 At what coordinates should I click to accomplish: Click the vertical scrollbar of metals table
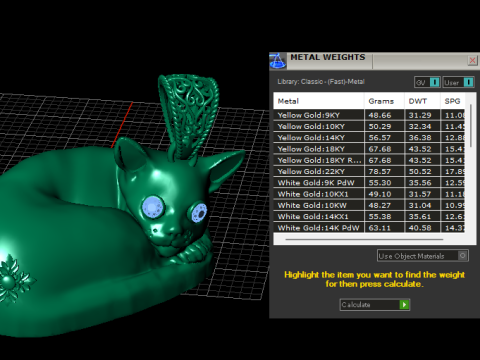click(x=471, y=126)
